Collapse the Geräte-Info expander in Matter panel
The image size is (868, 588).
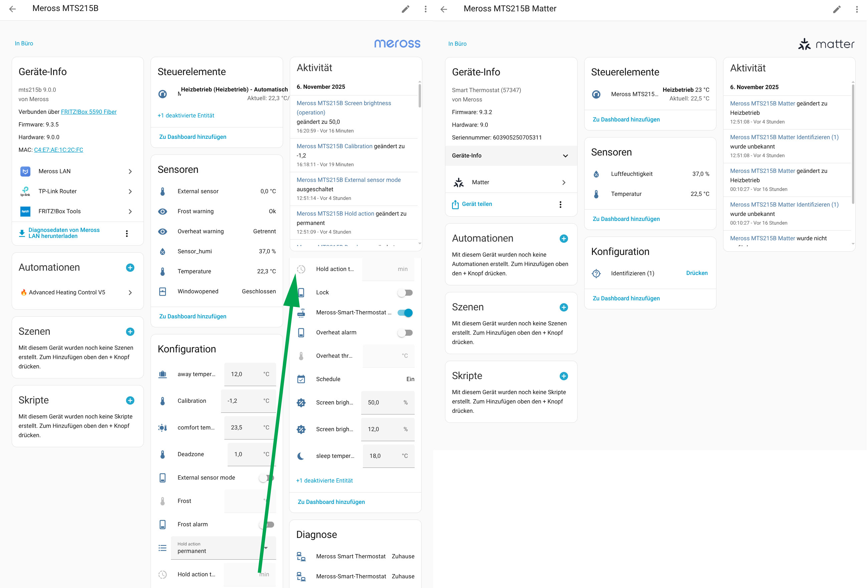pyautogui.click(x=565, y=156)
